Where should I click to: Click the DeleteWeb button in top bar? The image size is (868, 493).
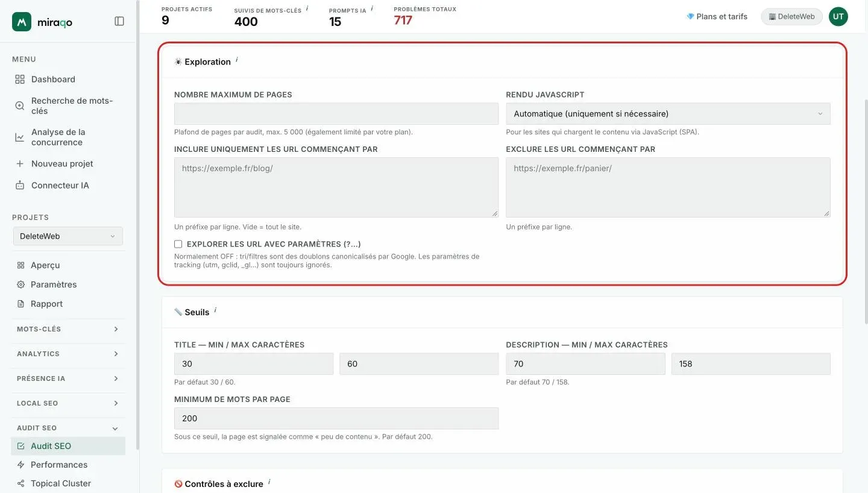point(791,16)
